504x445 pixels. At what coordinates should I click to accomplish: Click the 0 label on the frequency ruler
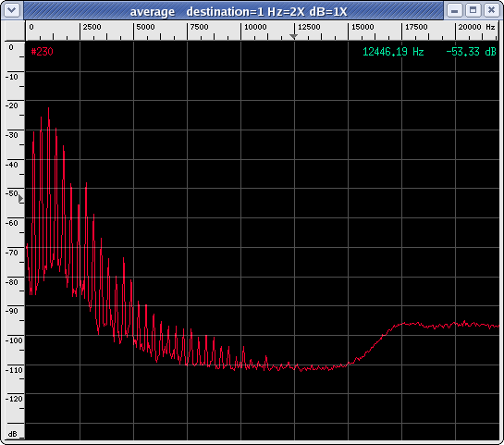pyautogui.click(x=31, y=27)
